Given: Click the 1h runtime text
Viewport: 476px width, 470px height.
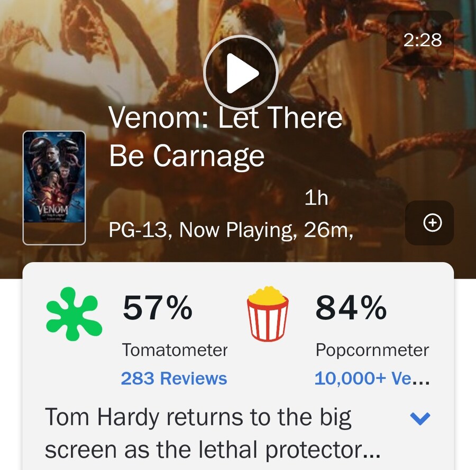Looking at the screenshot, I should pyautogui.click(x=316, y=198).
